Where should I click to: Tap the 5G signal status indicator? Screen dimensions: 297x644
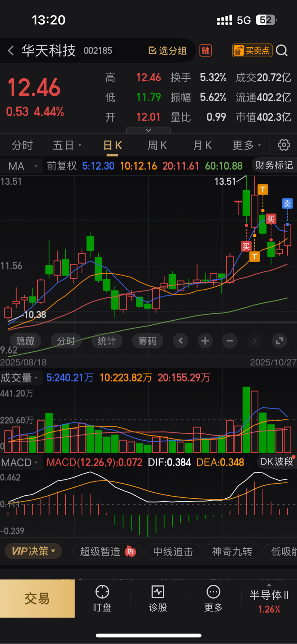(x=244, y=20)
